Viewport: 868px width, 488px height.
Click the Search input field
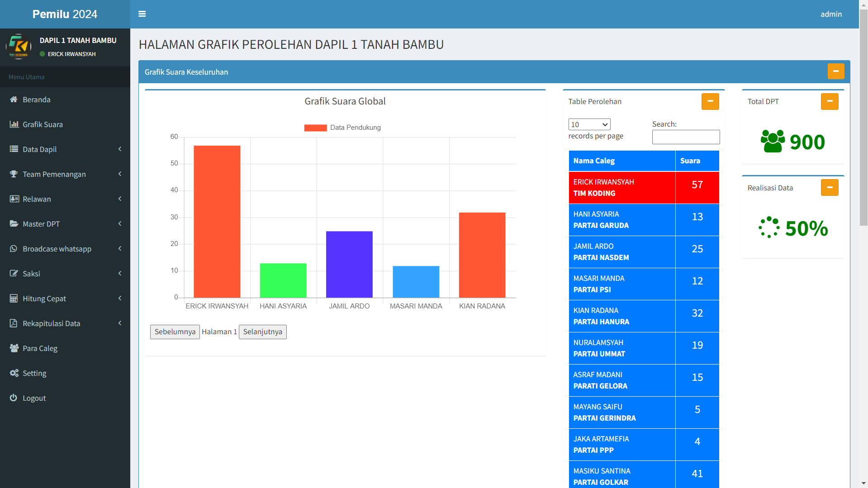685,137
